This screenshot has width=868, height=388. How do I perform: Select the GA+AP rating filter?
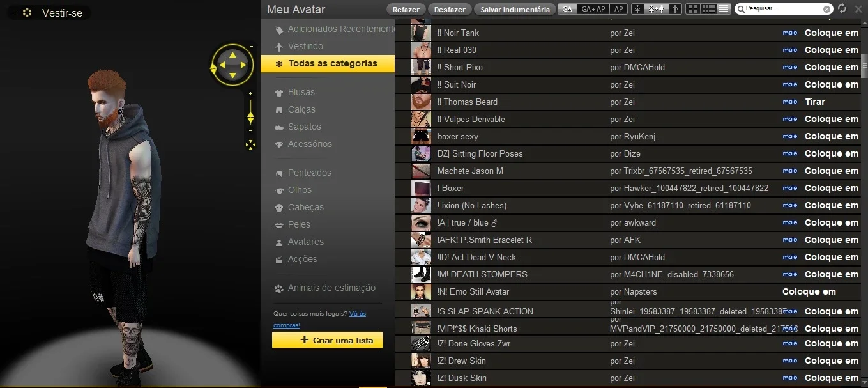(x=593, y=9)
